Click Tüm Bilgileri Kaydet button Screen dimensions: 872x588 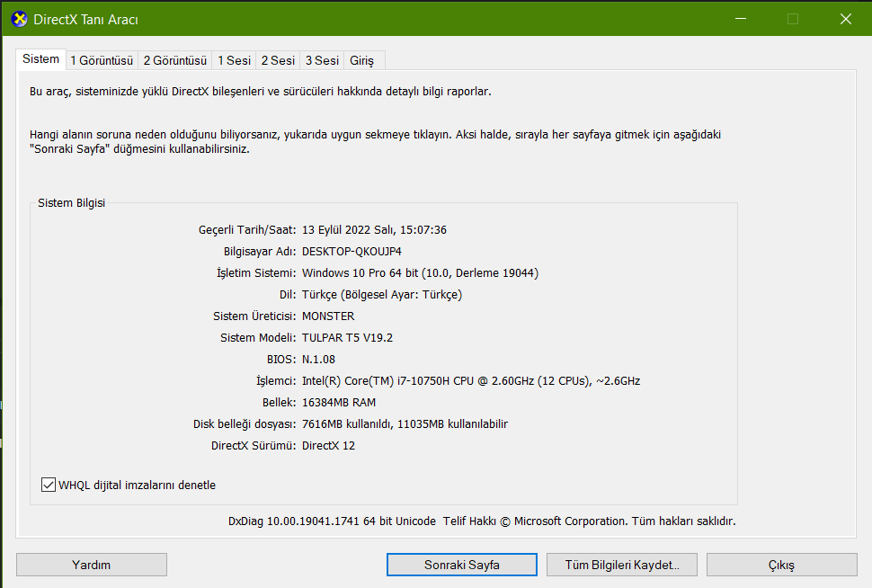click(622, 565)
